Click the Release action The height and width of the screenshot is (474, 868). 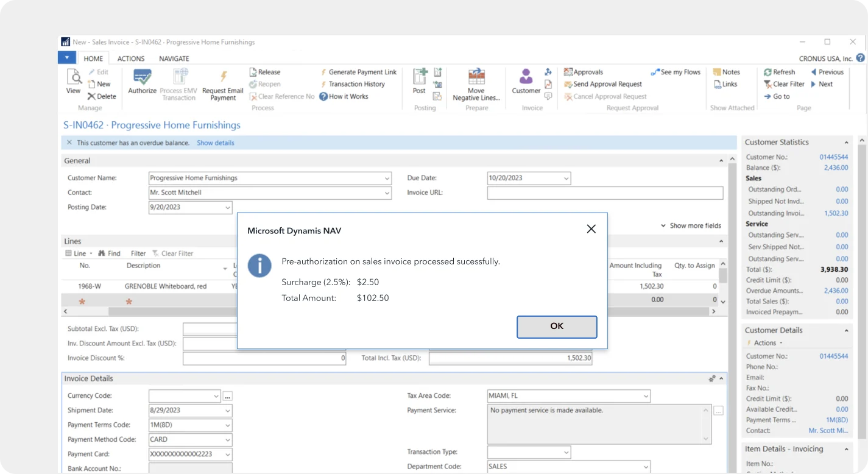tap(265, 72)
